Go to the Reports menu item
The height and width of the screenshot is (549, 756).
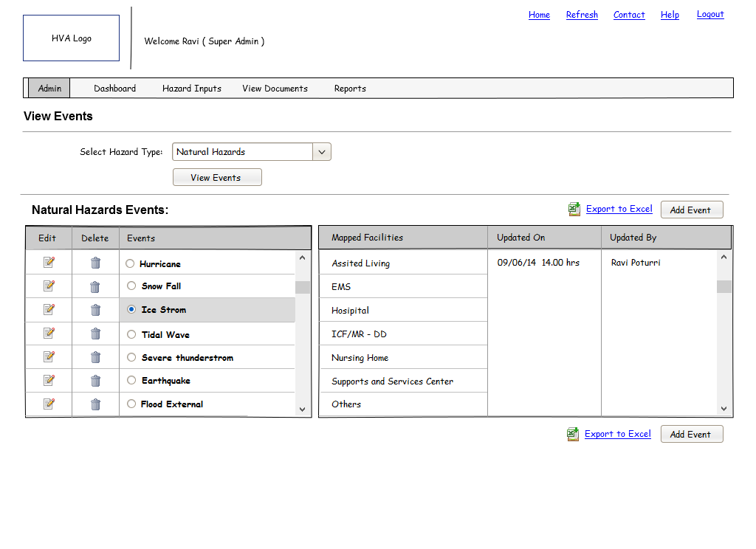coord(350,89)
